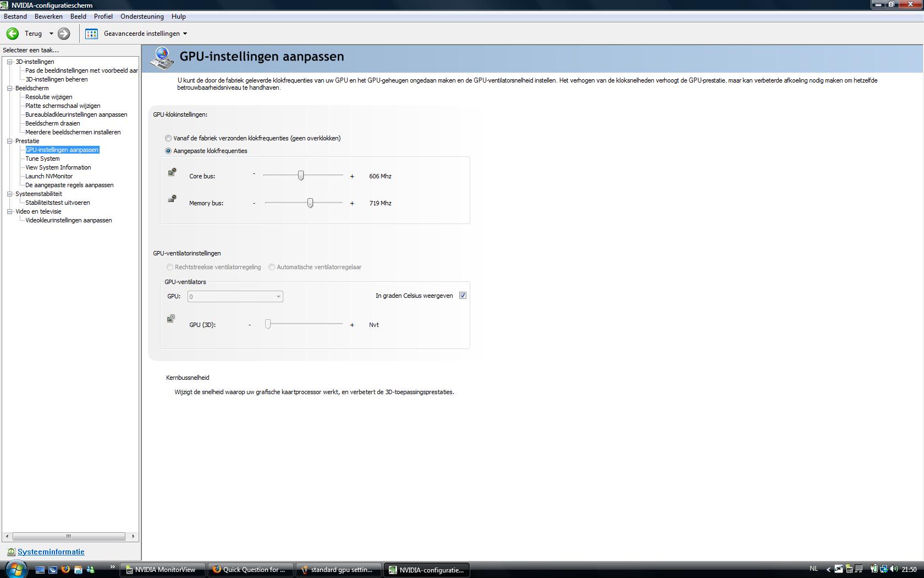Open the Bewerken menu

point(48,17)
